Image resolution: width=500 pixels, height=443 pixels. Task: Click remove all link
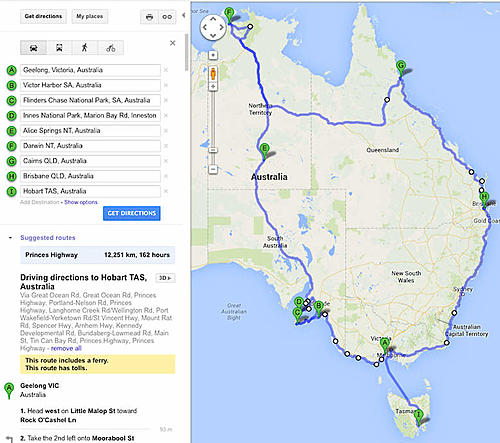66,348
